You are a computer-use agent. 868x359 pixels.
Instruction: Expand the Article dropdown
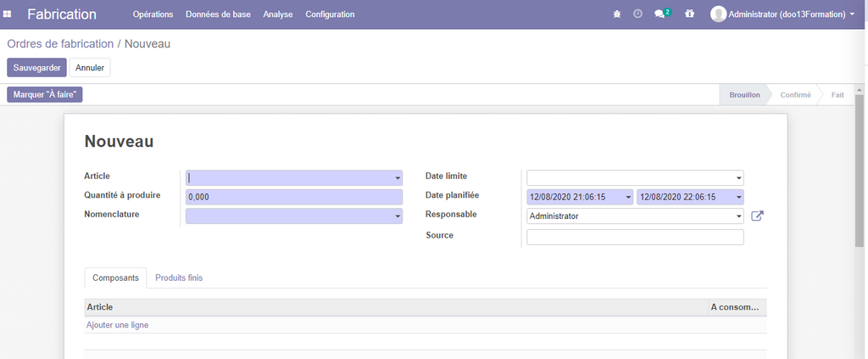397,178
